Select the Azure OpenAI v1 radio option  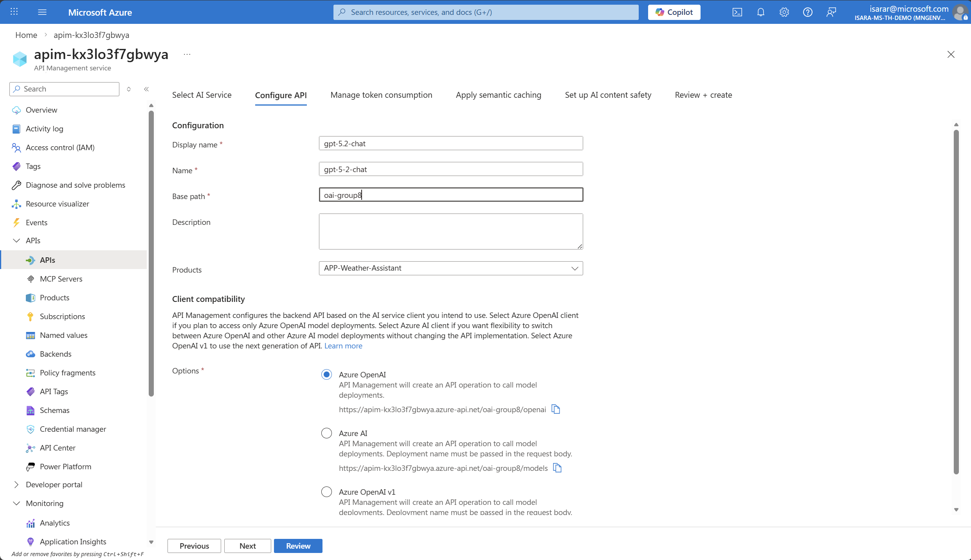click(326, 492)
